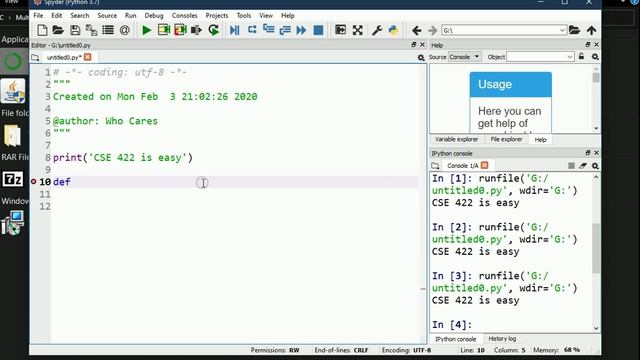Create a new file with toolbar icon
The image size is (640, 360).
(42, 30)
